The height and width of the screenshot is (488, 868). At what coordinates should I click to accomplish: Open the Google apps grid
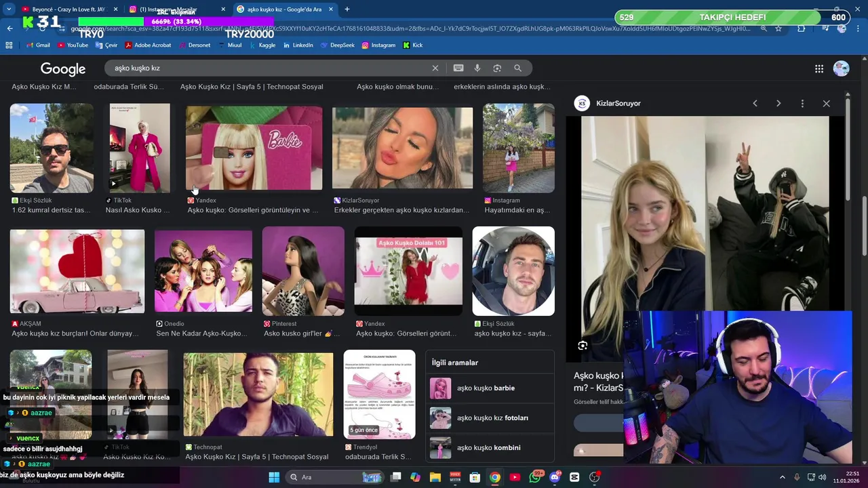(x=819, y=68)
